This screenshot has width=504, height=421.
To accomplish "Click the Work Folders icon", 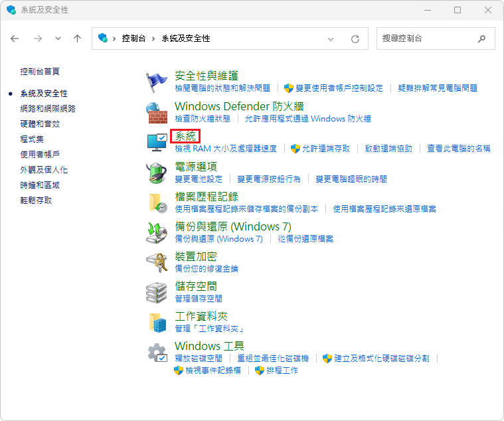I will [x=157, y=322].
